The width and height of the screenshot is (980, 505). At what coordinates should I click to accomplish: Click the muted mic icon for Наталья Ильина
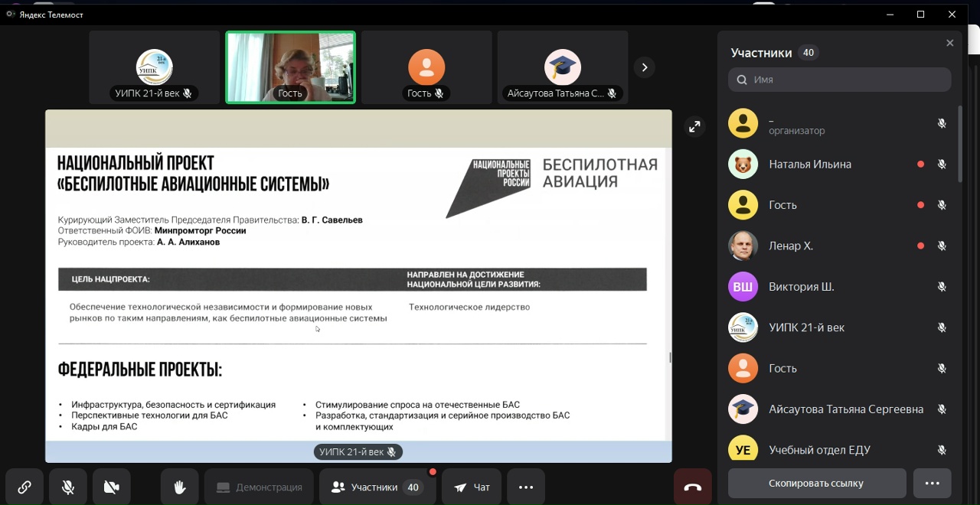point(942,165)
